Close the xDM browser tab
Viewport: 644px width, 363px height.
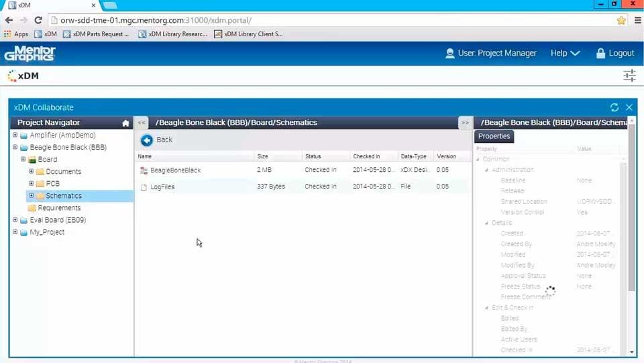(93, 5)
